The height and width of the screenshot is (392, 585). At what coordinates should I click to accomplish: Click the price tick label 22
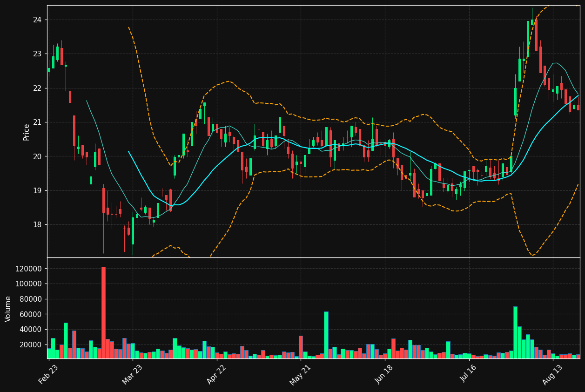[37, 88]
